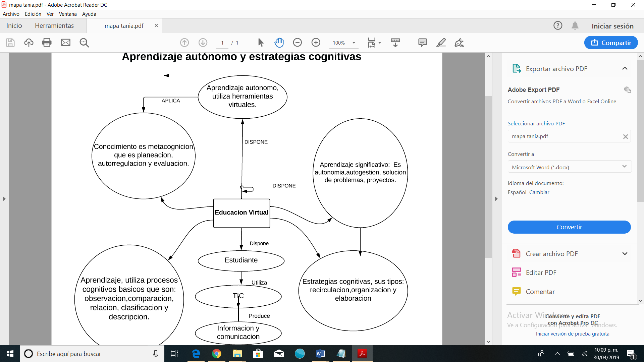
Task: Select the Highlight text pen tool
Action: [441, 43]
